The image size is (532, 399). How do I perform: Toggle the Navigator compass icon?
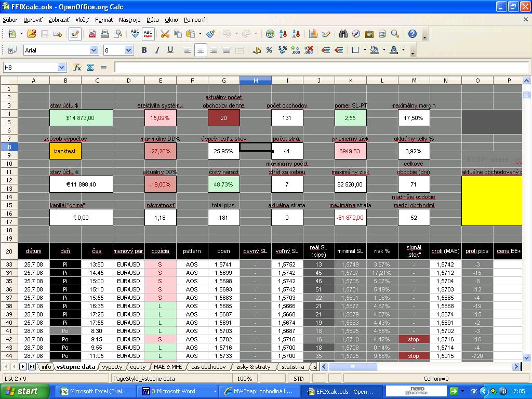[356, 34]
